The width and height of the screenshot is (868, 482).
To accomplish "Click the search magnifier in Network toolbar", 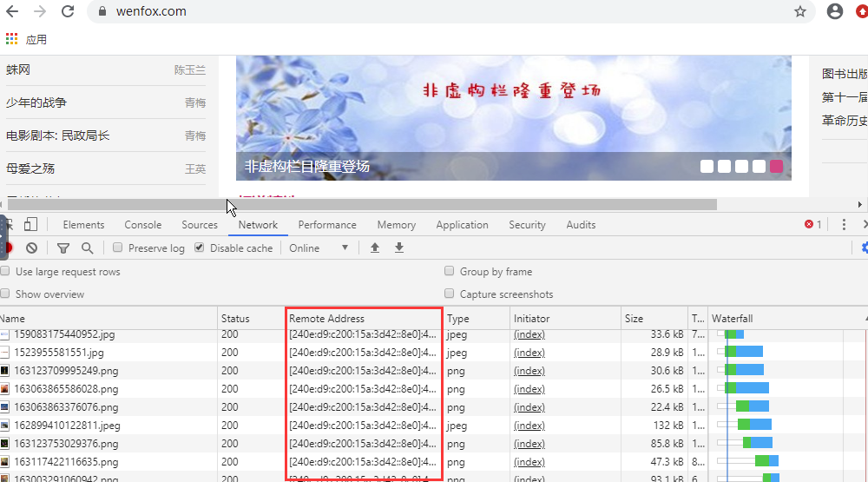I will click(x=87, y=248).
